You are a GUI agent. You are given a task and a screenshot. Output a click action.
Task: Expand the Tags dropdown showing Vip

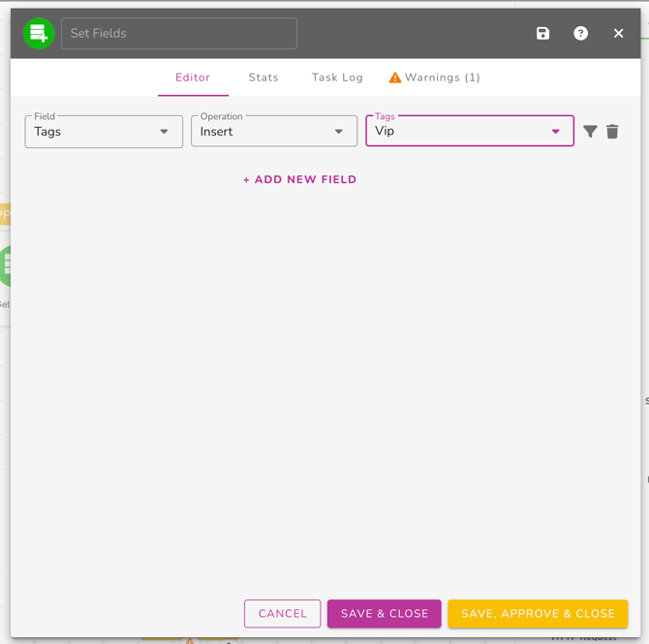469,132
